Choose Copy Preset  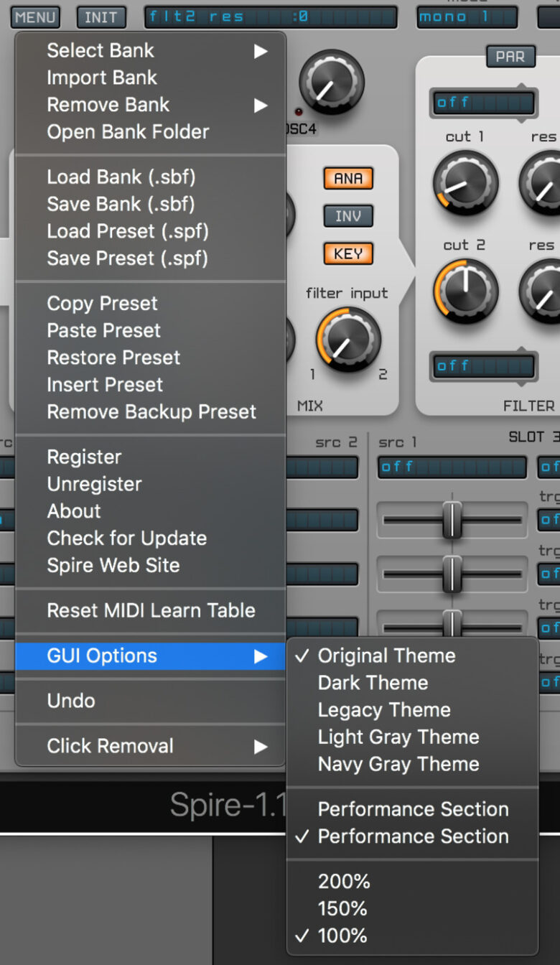tap(151, 304)
